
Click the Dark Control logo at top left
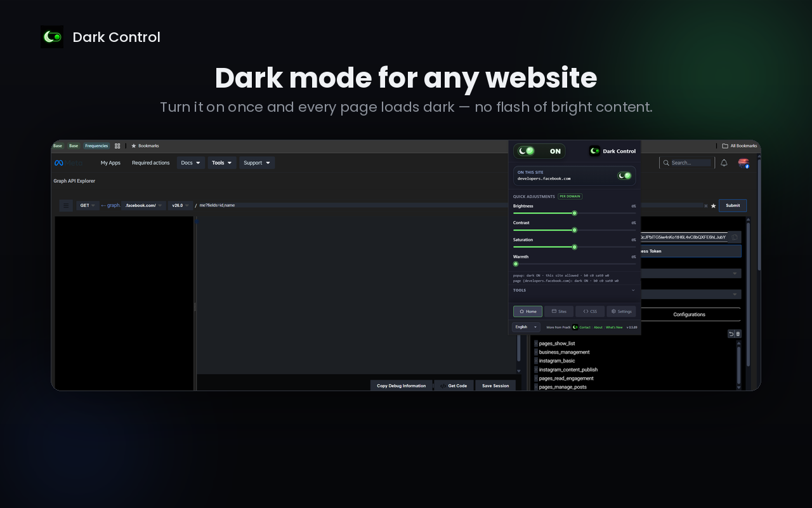[52, 37]
